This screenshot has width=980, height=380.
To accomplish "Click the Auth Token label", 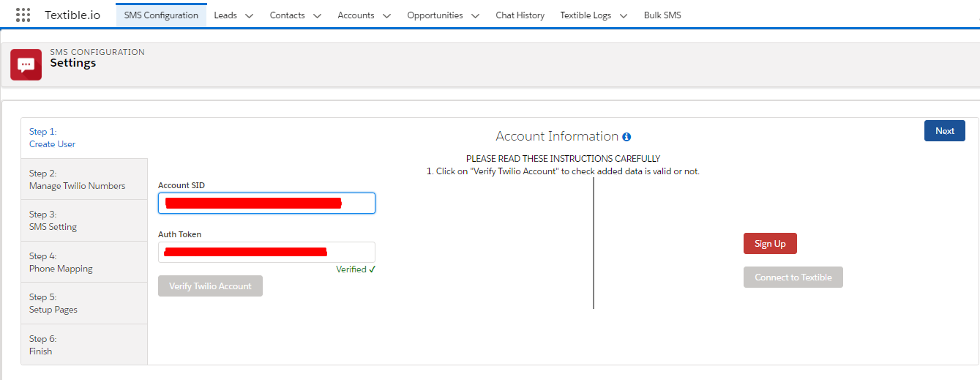I will click(180, 234).
